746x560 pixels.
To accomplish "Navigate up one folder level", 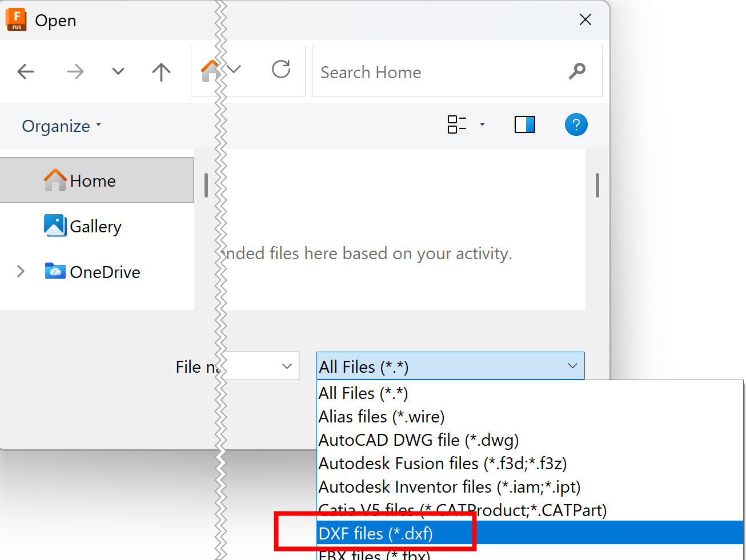I will [x=161, y=72].
